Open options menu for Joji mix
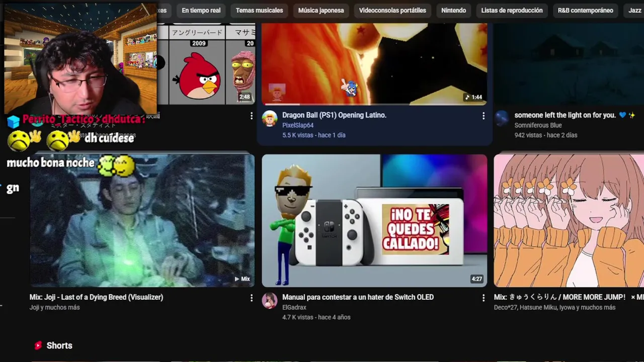 [252, 298]
